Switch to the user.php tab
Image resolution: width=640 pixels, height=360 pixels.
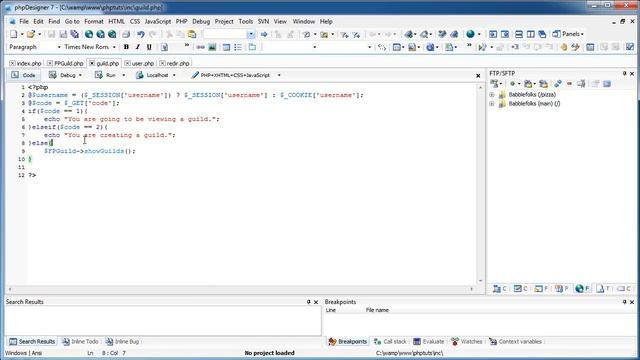140,63
